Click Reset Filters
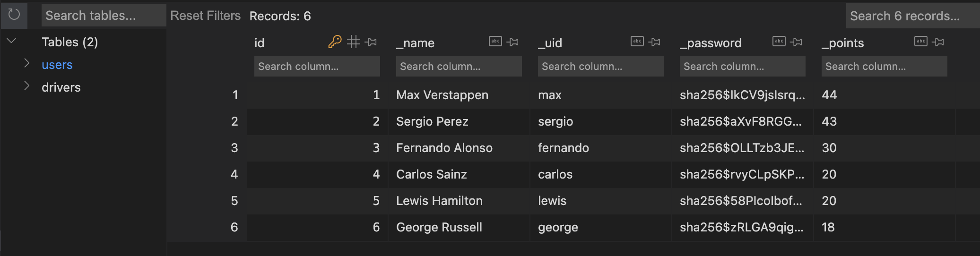 click(x=205, y=16)
